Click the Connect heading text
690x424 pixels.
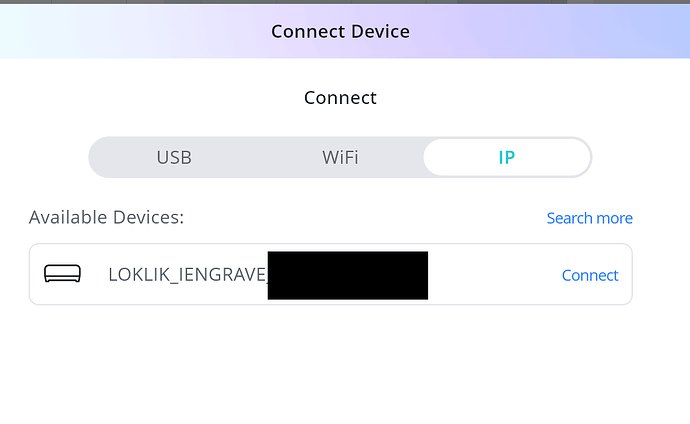pos(340,98)
